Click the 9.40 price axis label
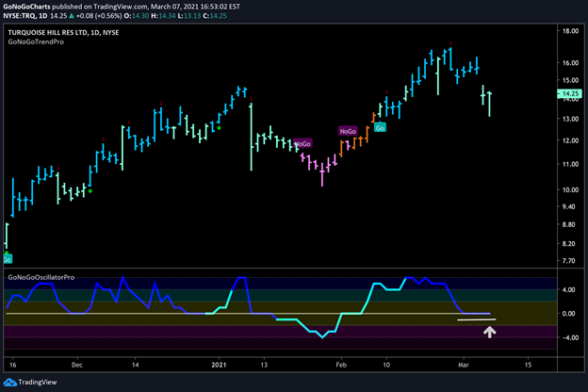 [x=569, y=206]
